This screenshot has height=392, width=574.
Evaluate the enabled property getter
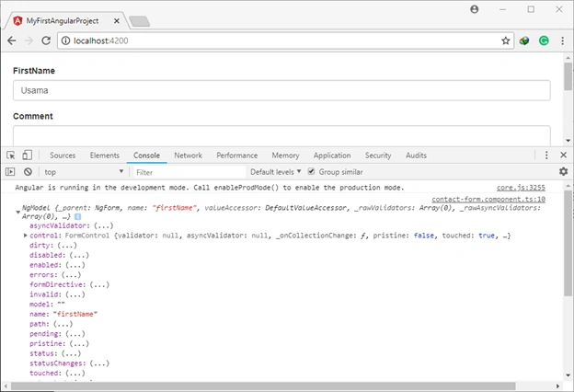pos(75,265)
